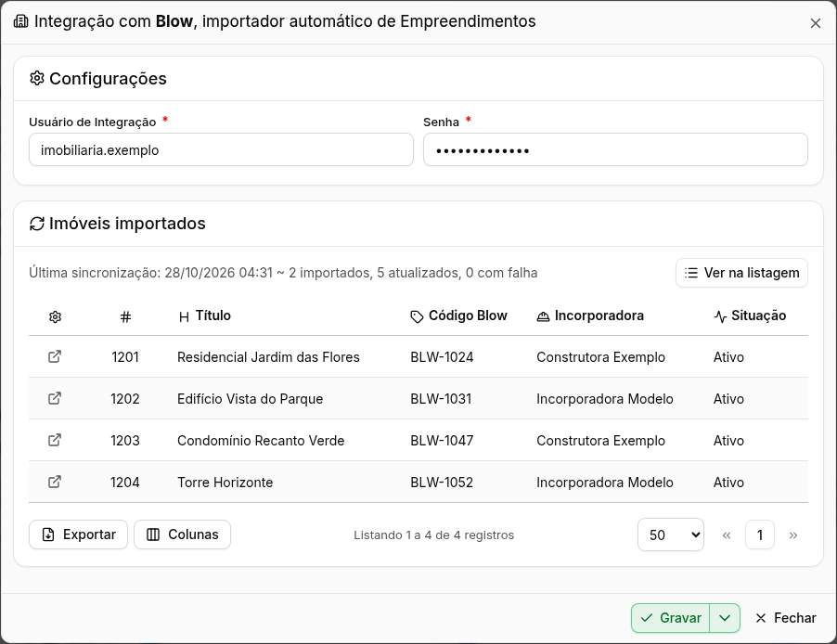Expand the Gravar dropdown arrow
Viewport: 837px width, 644px height.
[x=725, y=618]
